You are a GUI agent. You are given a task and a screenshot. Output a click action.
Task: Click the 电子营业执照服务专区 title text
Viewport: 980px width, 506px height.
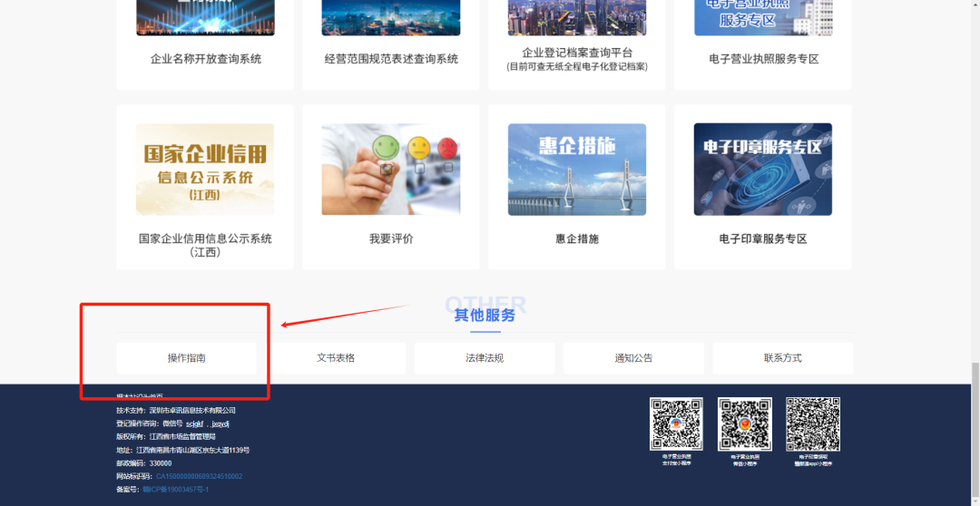[x=764, y=59]
